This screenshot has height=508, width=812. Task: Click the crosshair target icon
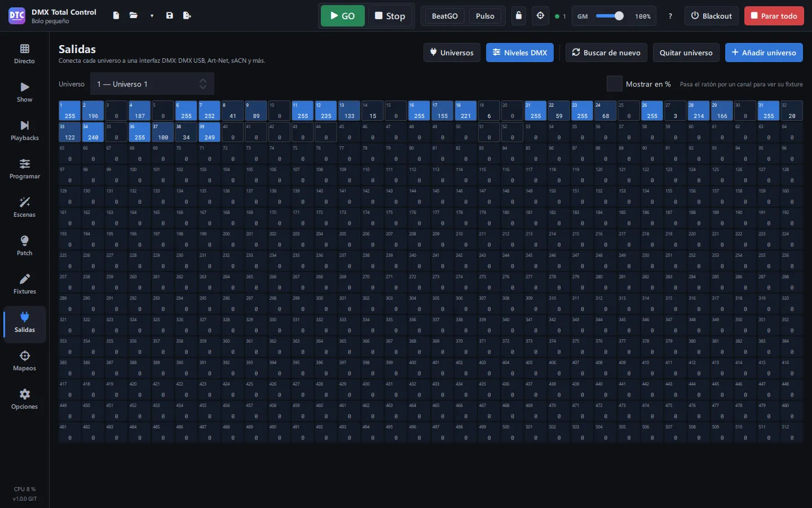540,16
